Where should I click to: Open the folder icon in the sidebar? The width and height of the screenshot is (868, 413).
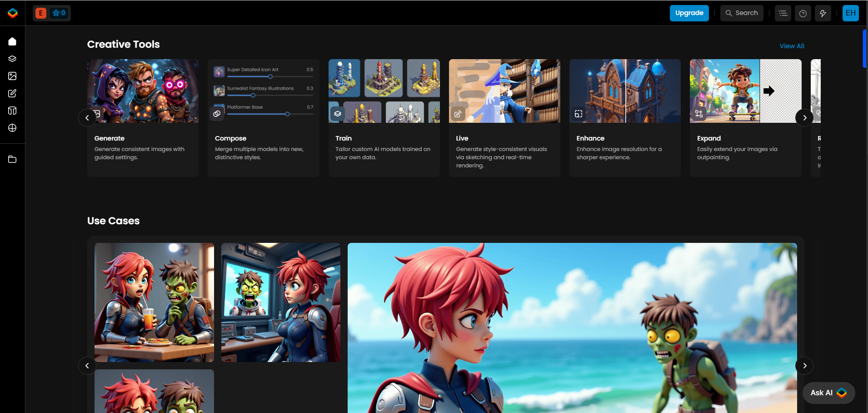click(x=12, y=159)
